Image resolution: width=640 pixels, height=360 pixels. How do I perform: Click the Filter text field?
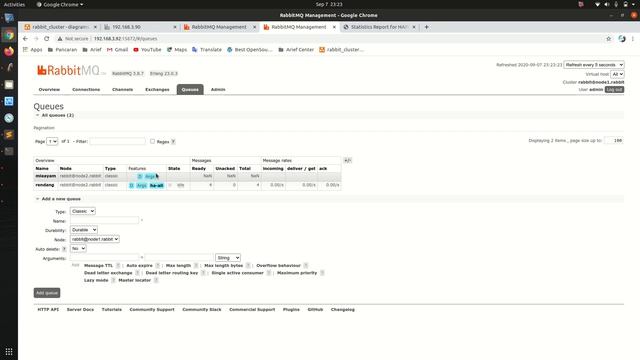click(118, 141)
